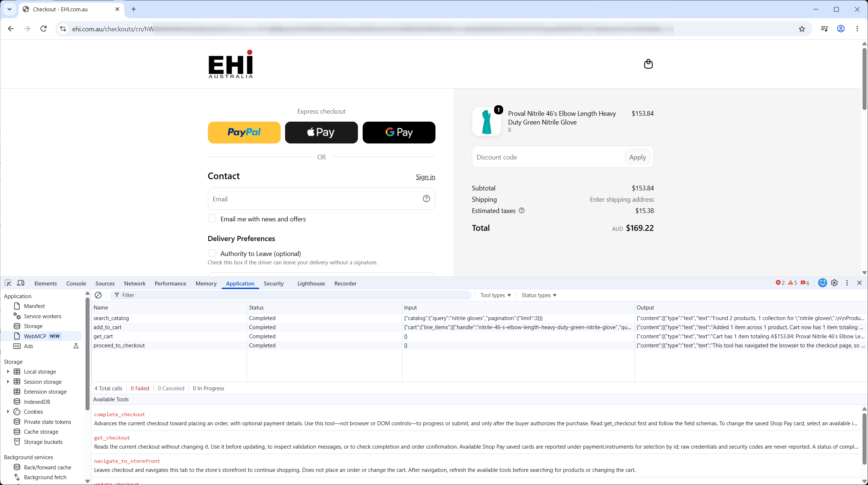868x485 pixels.
Task: Clear the WebMCP call log
Action: 98,295
